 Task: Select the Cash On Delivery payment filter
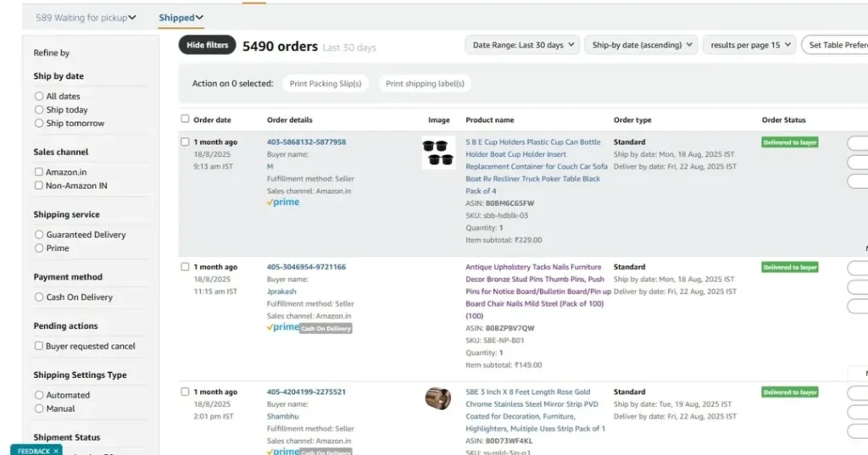(39, 297)
